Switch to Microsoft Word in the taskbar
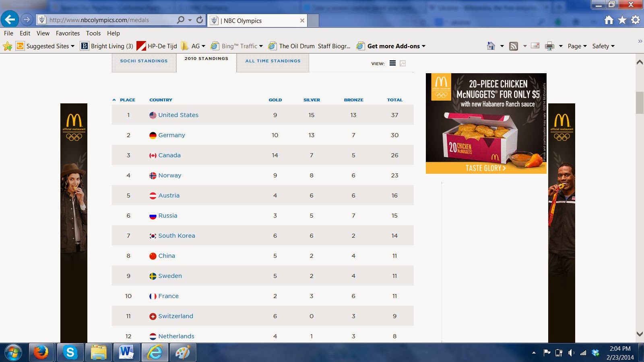The height and width of the screenshot is (362, 644). tap(126, 353)
